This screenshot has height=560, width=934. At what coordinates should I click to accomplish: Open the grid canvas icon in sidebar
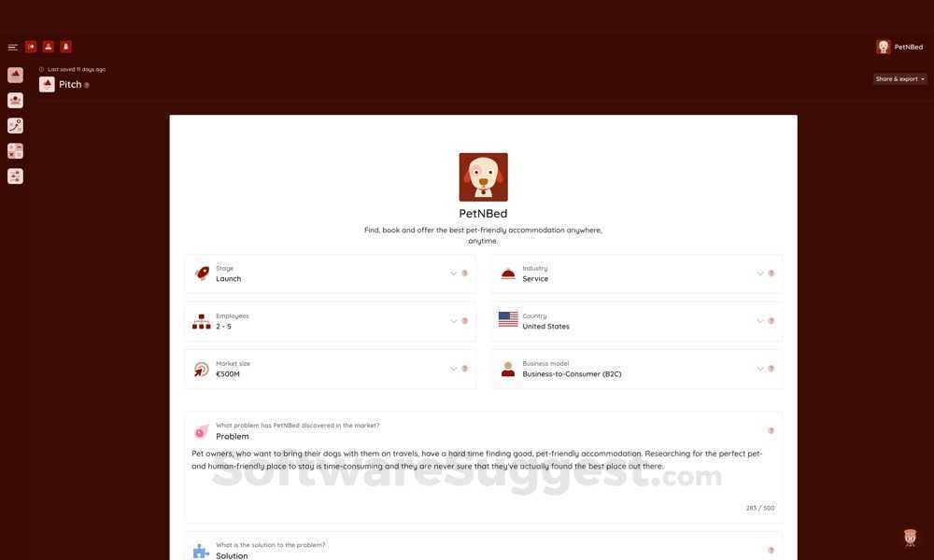tap(16, 151)
